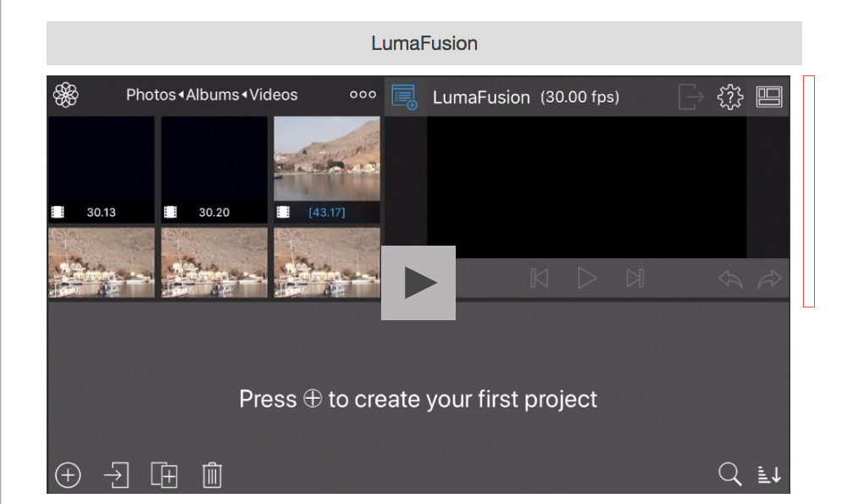The image size is (842, 504).
Task: Select the harbor clip showing 43.17 duration
Action: click(x=327, y=164)
